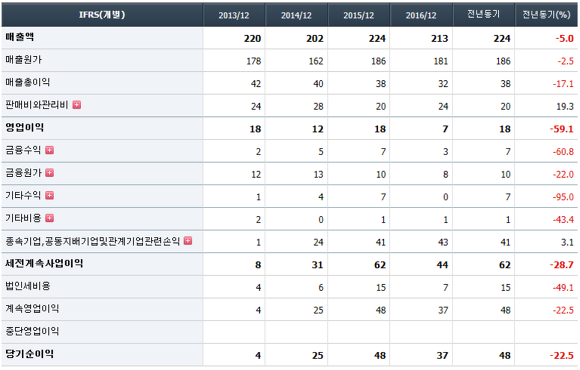Click 계속영업이익 value 25 for 2014/12
This screenshot has height=370, width=580.
[318, 310]
